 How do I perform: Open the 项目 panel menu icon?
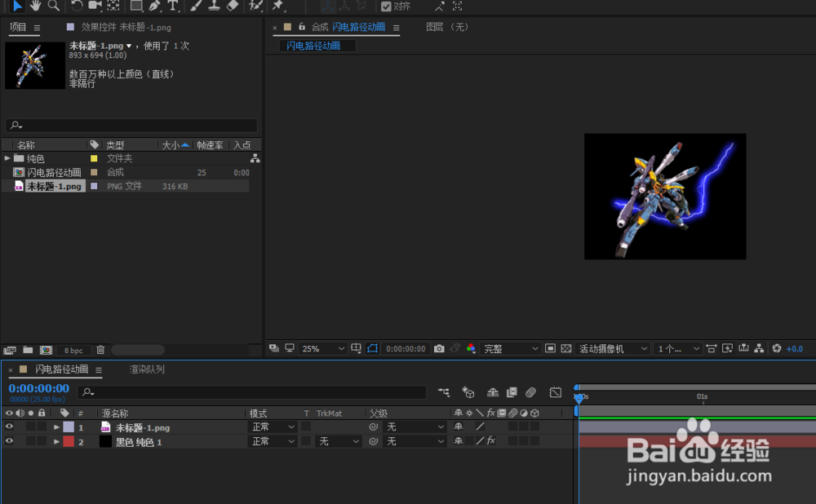click(37, 28)
